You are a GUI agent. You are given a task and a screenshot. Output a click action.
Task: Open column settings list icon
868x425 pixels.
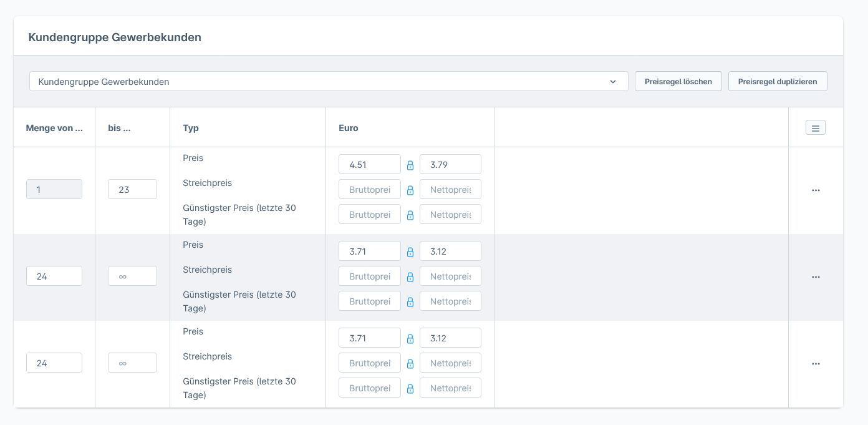click(816, 128)
